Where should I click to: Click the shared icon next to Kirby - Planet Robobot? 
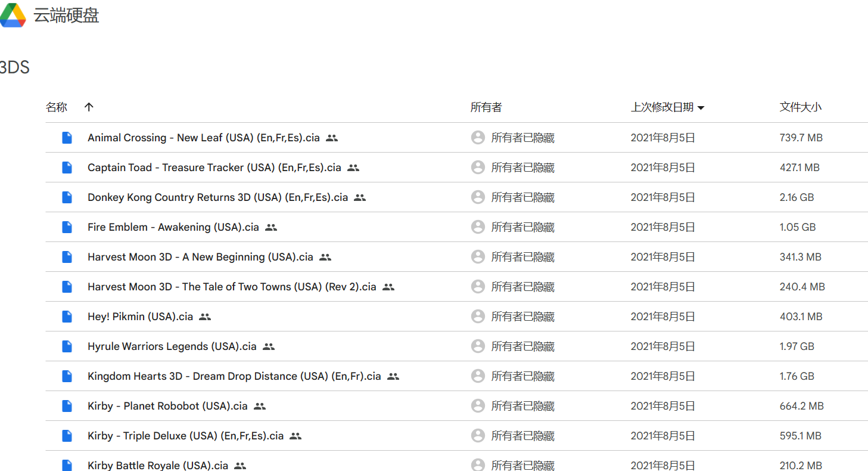click(260, 406)
